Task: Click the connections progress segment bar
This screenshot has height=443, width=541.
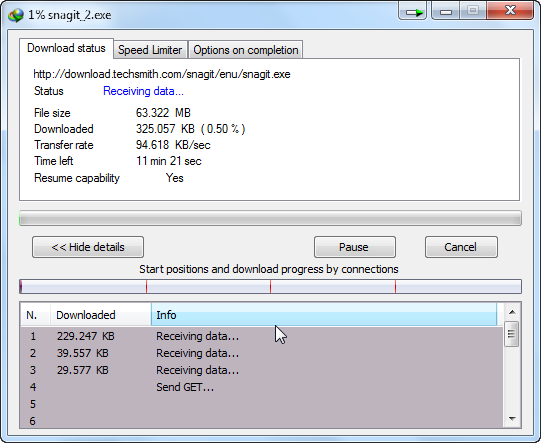Action: coord(270,287)
